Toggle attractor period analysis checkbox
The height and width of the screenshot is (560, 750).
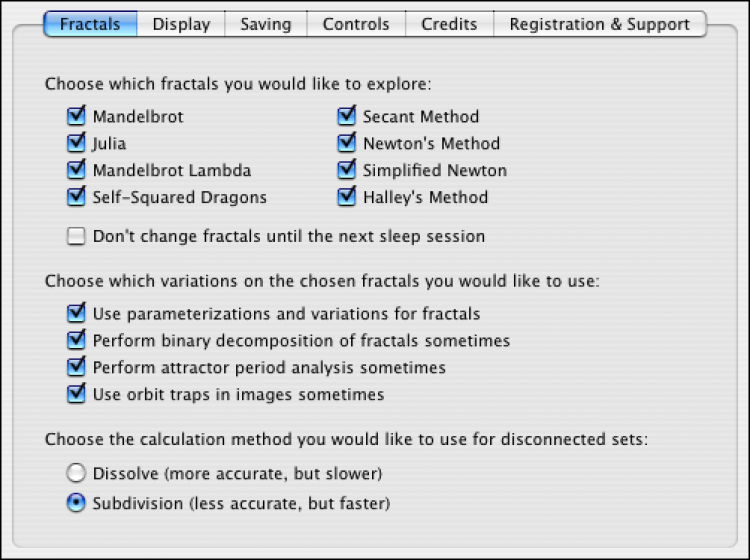pos(77,368)
